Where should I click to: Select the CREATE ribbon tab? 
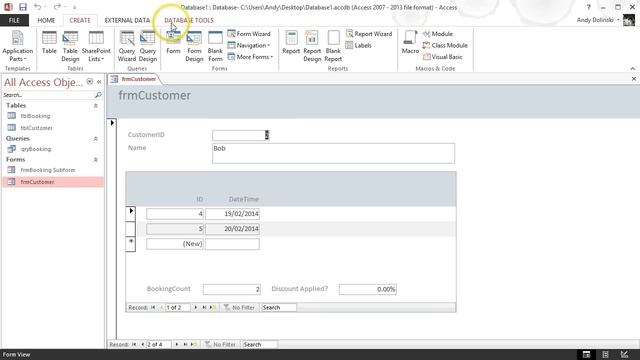pyautogui.click(x=80, y=20)
